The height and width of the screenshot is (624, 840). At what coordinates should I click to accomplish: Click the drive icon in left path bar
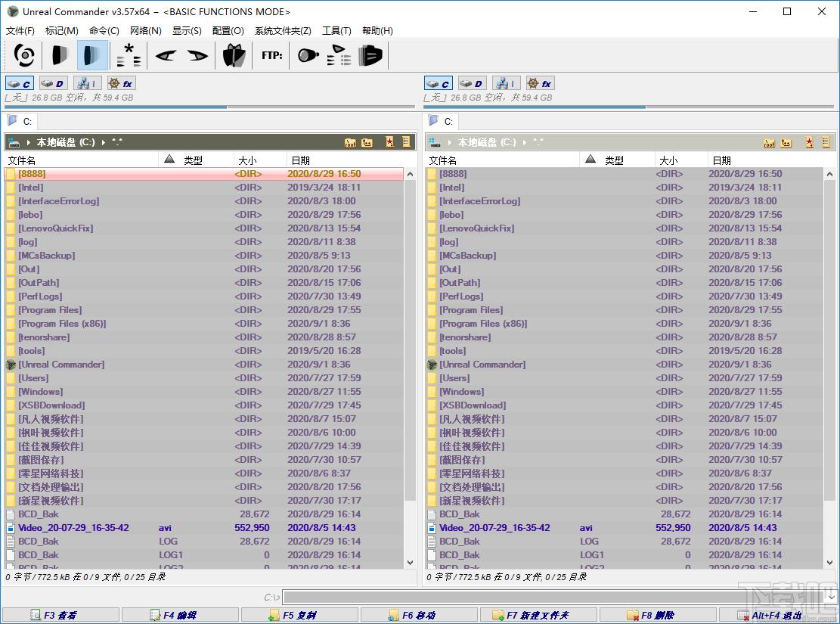(14, 142)
